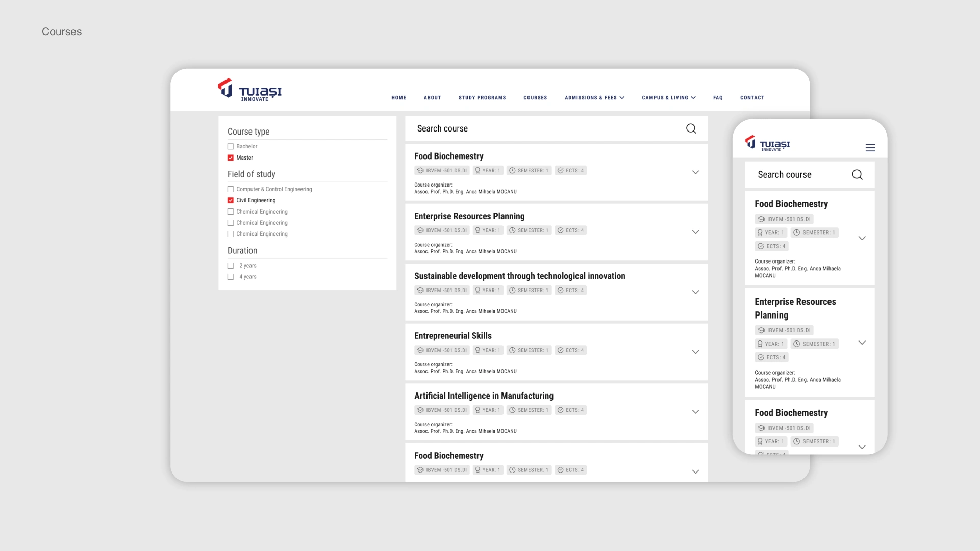Open the FAQ navigation item

click(x=718, y=98)
